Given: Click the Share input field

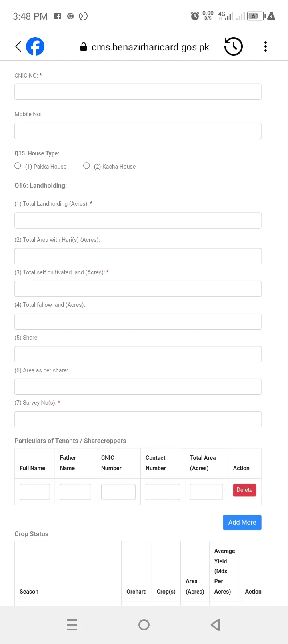Looking at the screenshot, I should [x=138, y=354].
